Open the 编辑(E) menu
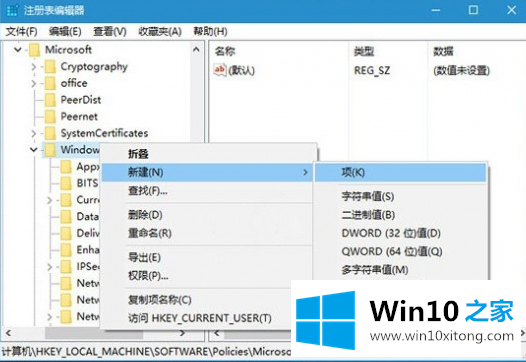 point(65,32)
